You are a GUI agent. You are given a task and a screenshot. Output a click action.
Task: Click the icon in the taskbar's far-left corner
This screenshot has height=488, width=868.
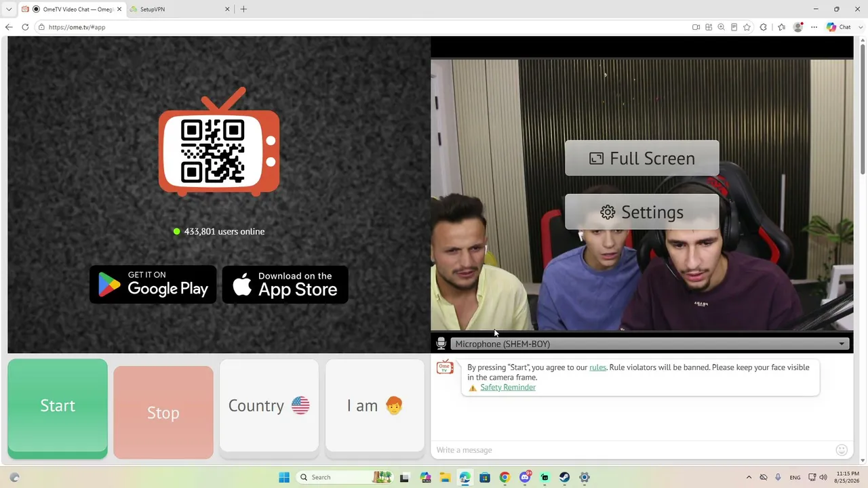pyautogui.click(x=14, y=477)
